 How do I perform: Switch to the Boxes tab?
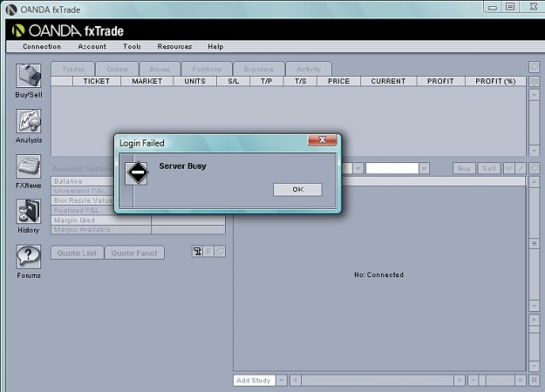click(x=160, y=69)
